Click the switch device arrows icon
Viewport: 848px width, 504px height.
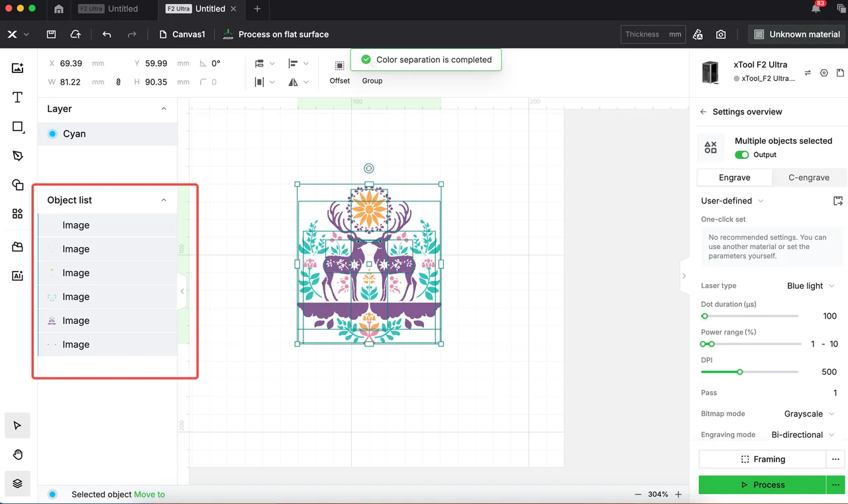(808, 73)
